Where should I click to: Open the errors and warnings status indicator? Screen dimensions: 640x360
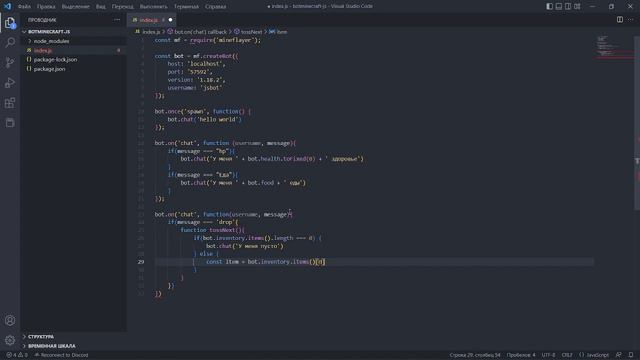coord(17,355)
